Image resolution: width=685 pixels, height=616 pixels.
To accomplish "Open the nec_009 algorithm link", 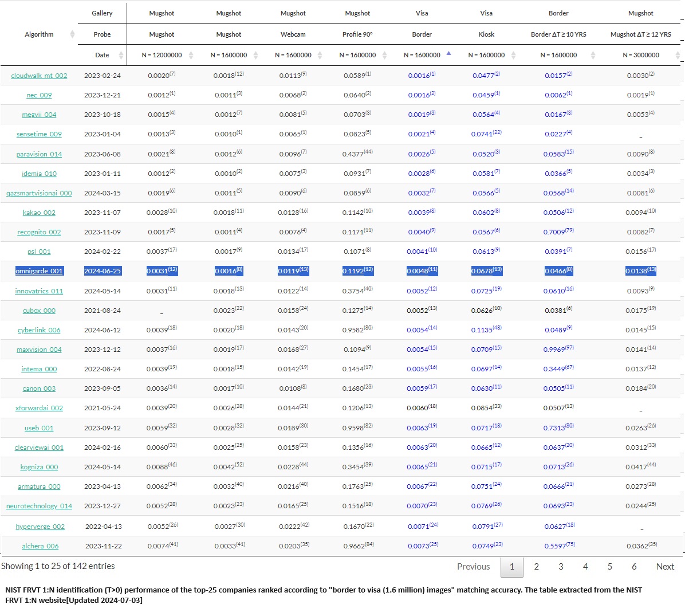I will point(39,95).
